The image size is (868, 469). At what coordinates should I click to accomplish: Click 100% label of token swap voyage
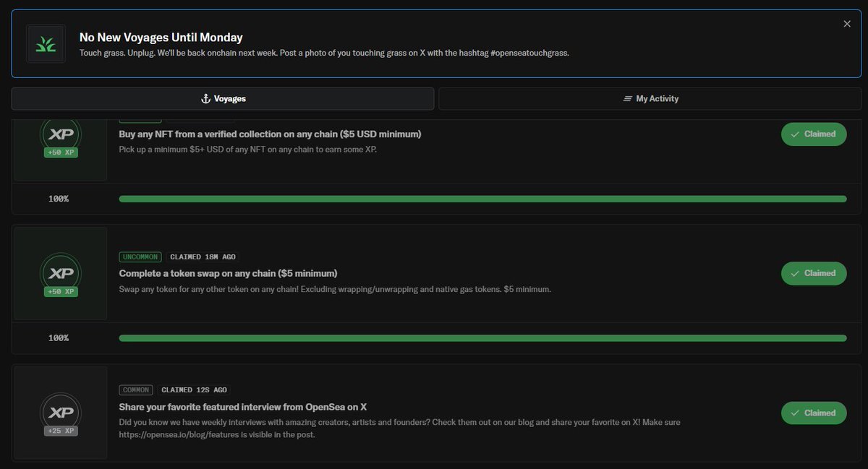point(59,338)
